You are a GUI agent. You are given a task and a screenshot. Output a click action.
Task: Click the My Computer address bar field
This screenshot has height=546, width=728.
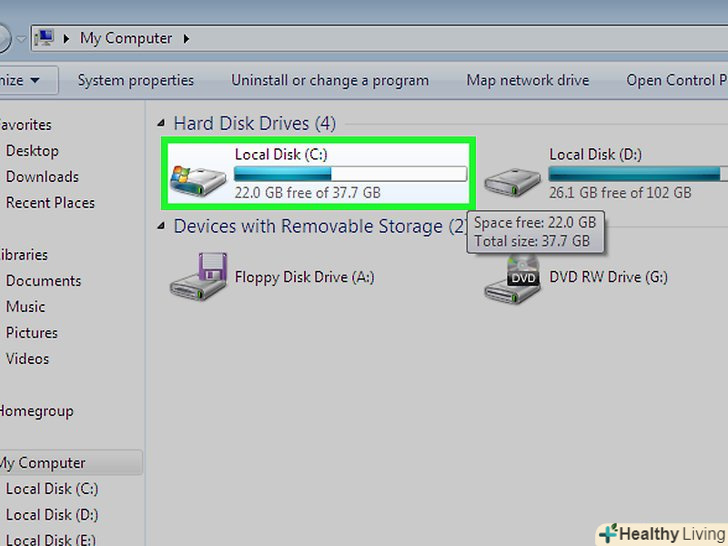tap(379, 39)
